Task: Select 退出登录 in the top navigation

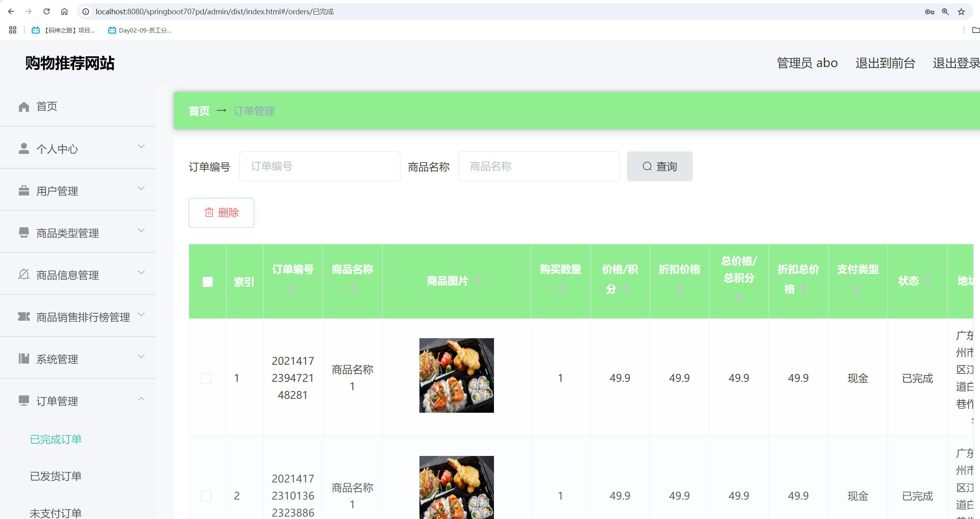Action: (956, 63)
